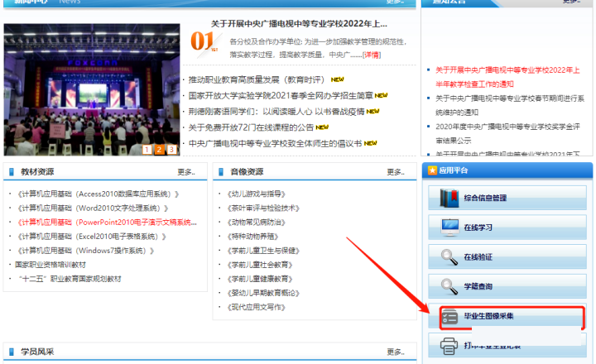Screen dimensions: 596x364
Task: Open video resource 《婴幼儿早期教育概论》
Action: [x=263, y=293]
